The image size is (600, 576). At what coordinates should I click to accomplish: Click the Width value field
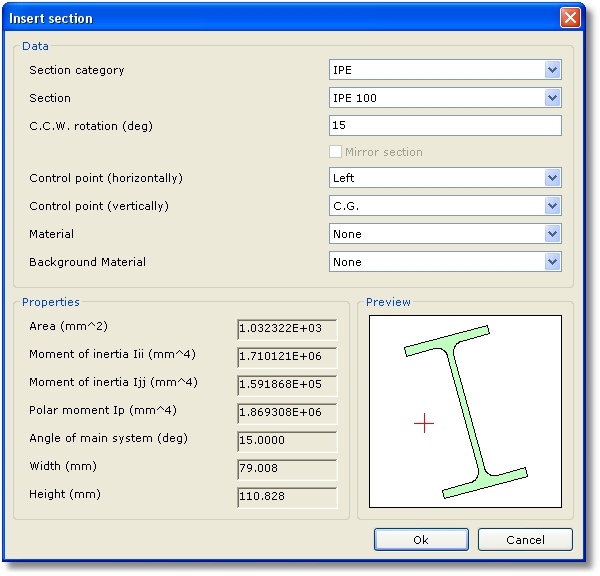point(287,468)
